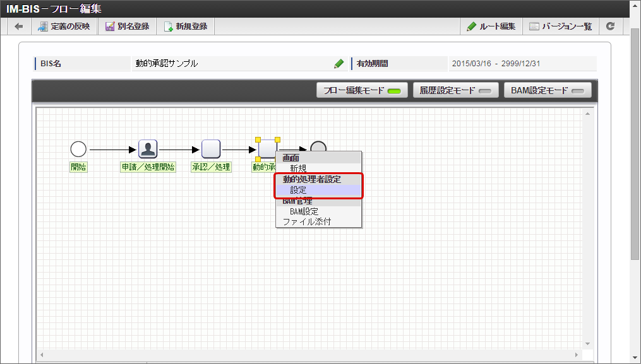Choose 設定 under 動的処理者設定
Image resolution: width=641 pixels, height=364 pixels.
318,191
